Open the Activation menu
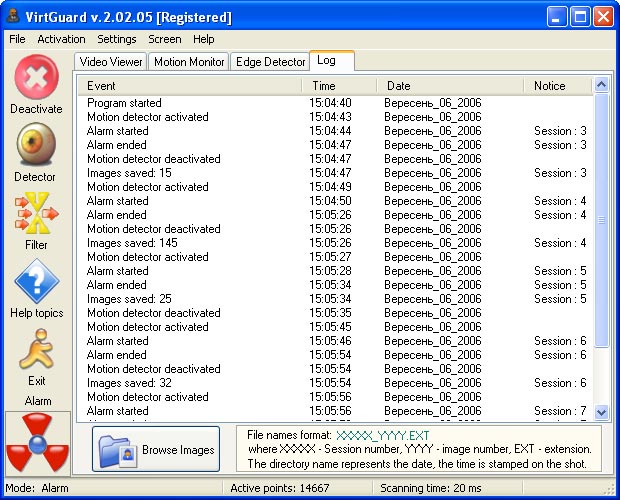 click(61, 39)
